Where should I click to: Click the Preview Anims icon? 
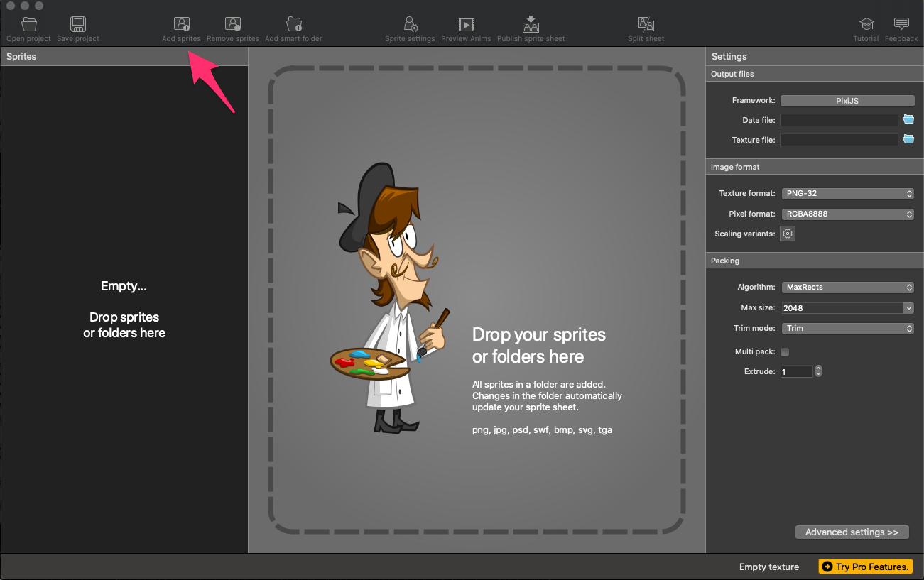(x=466, y=25)
